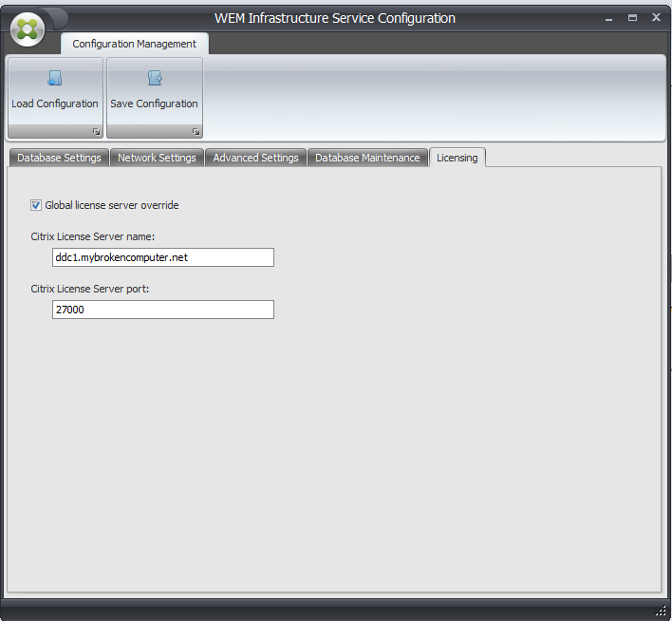Image resolution: width=672 pixels, height=621 pixels.
Task: Select the Licensing tab
Action: point(457,158)
